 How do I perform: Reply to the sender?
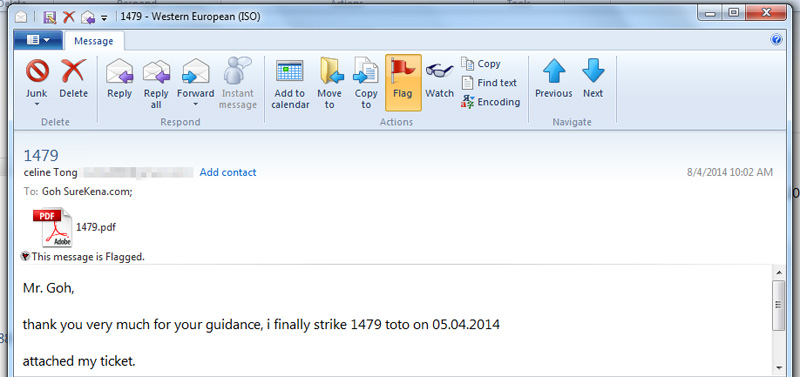point(119,79)
